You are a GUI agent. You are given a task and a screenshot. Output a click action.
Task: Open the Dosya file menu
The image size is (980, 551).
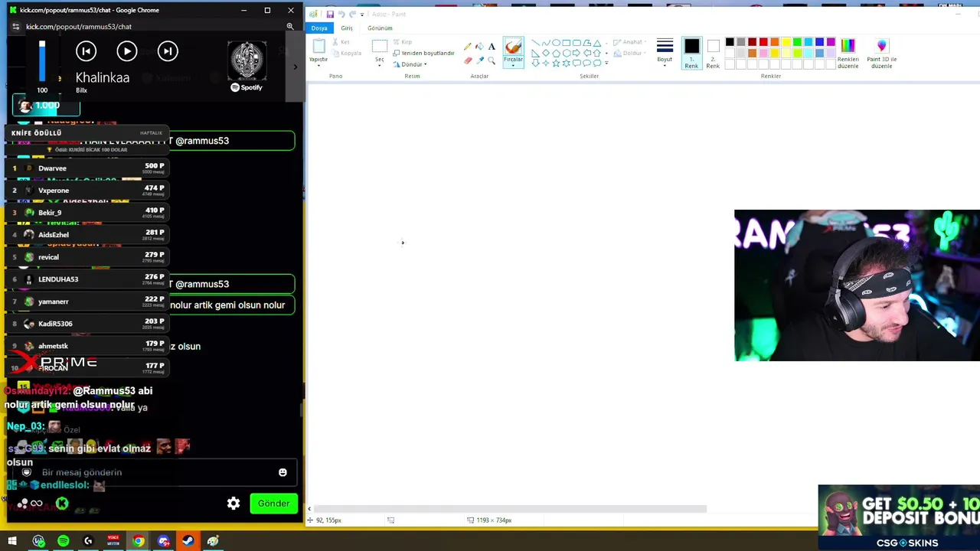point(319,28)
